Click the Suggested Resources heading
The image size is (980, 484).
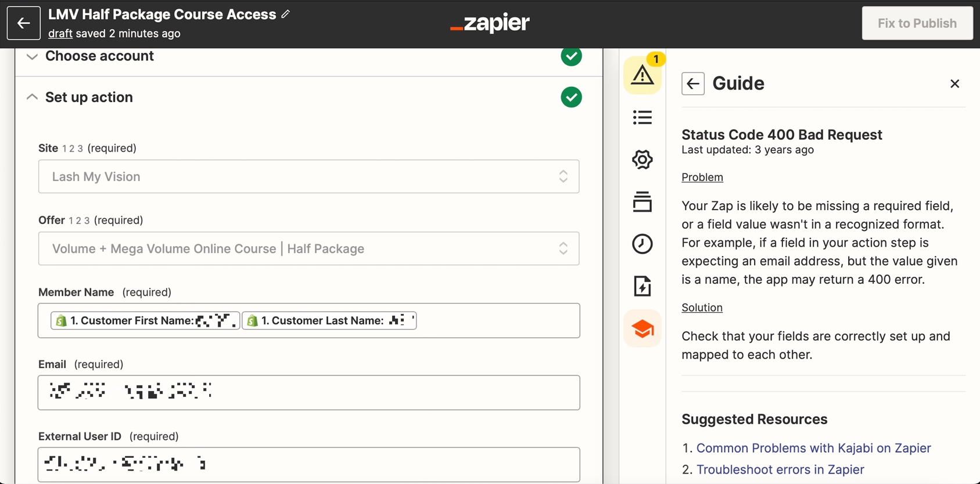point(755,419)
